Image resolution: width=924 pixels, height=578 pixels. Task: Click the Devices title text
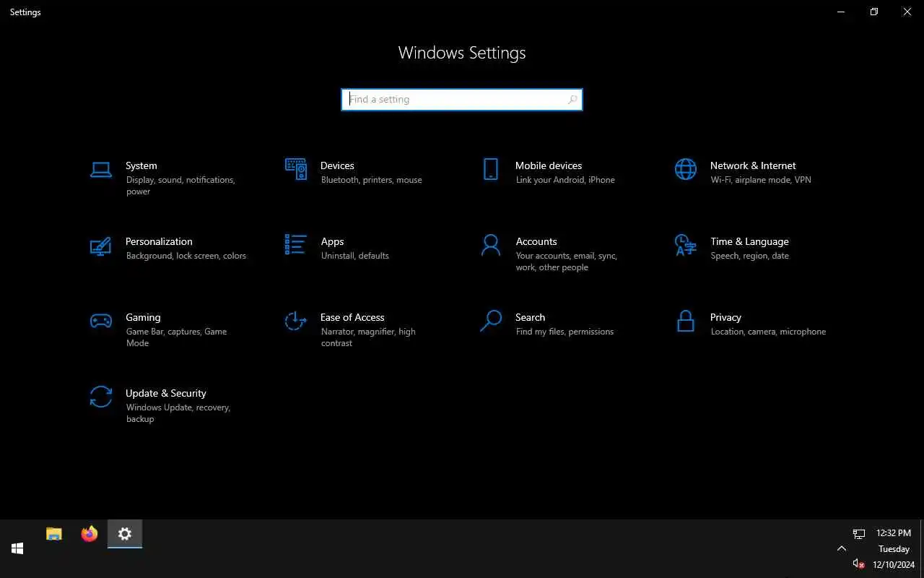coord(337,165)
